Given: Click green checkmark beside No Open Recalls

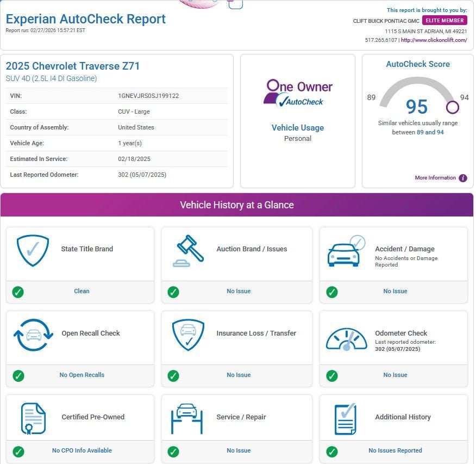Looking at the screenshot, I should pos(18,376).
